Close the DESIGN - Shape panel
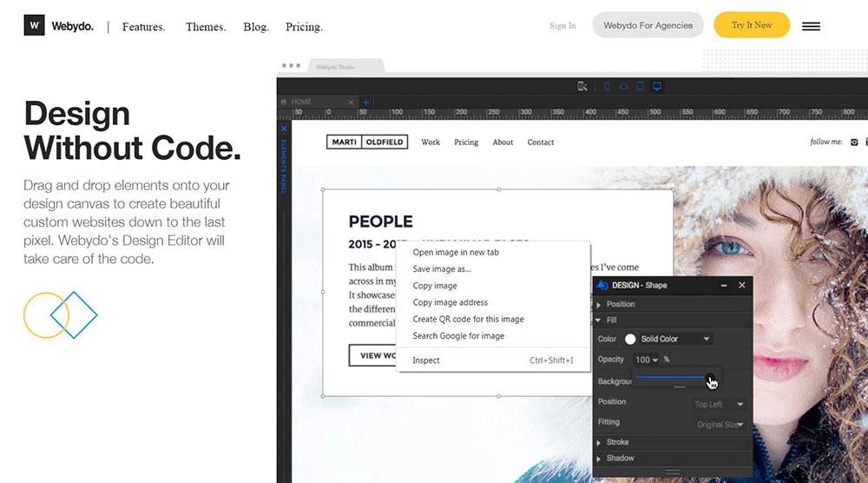This screenshot has height=483, width=868. [742, 285]
